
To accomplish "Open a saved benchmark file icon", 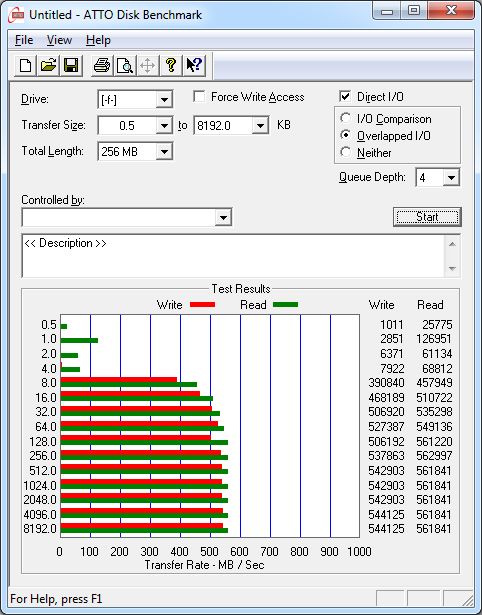I will click(48, 65).
